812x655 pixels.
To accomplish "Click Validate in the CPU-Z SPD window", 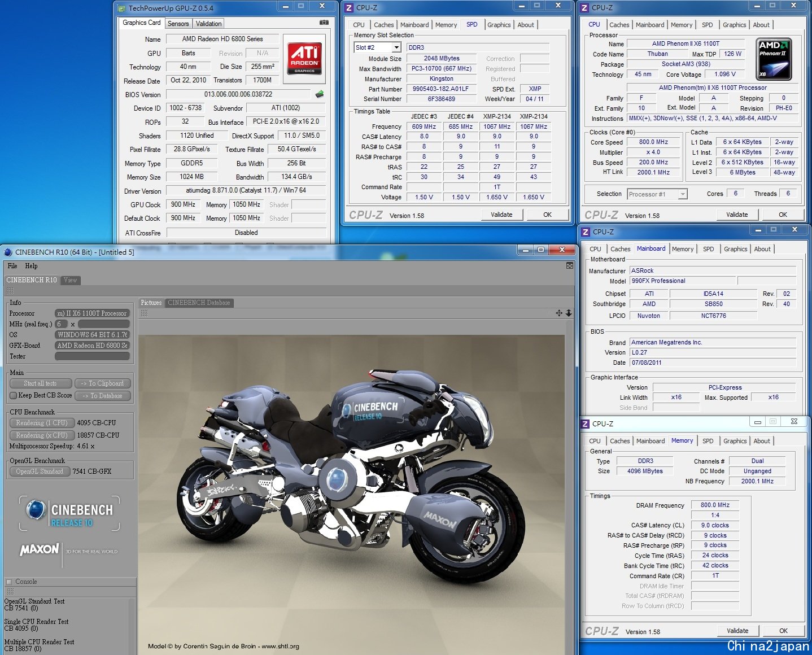I will point(501,215).
